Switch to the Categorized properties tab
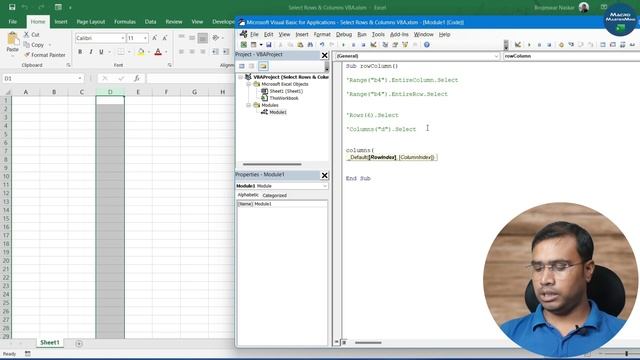Viewport: 640px width, 360px height. click(274, 196)
